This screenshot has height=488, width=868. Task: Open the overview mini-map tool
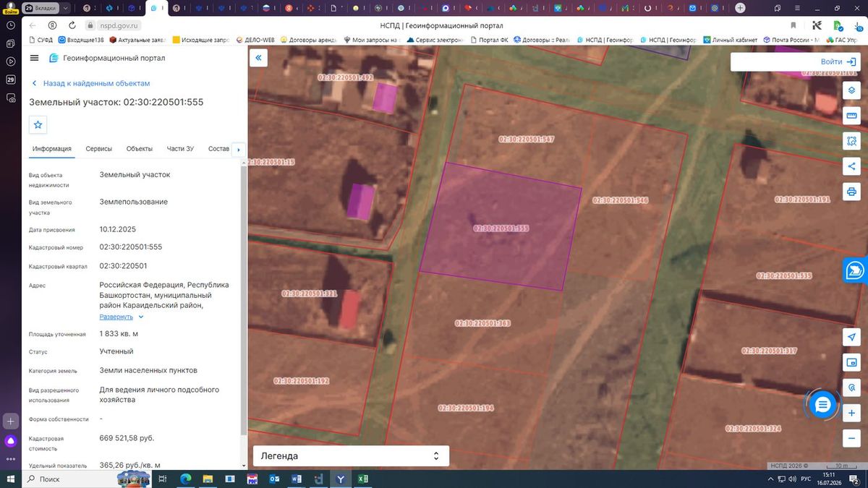pos(851,362)
